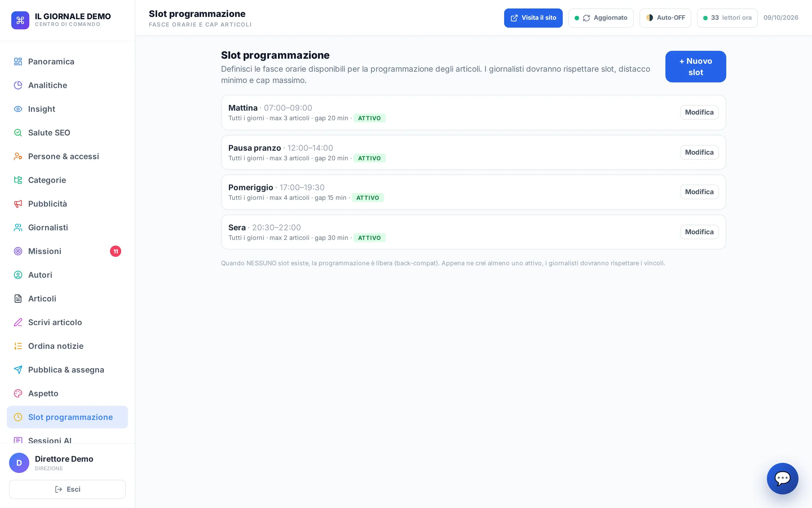Go to Scrivi articolo menu label
Viewport: 812px width, 508px height.
click(x=55, y=322)
